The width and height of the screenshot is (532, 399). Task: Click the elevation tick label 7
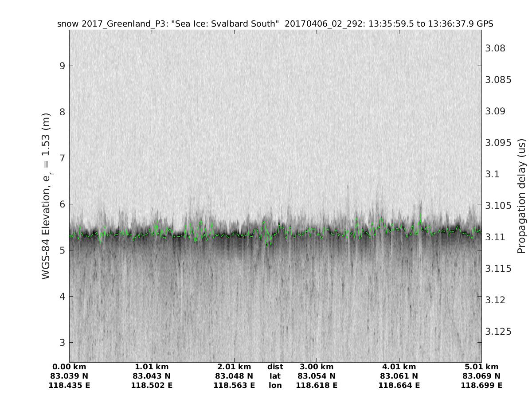click(x=63, y=158)
